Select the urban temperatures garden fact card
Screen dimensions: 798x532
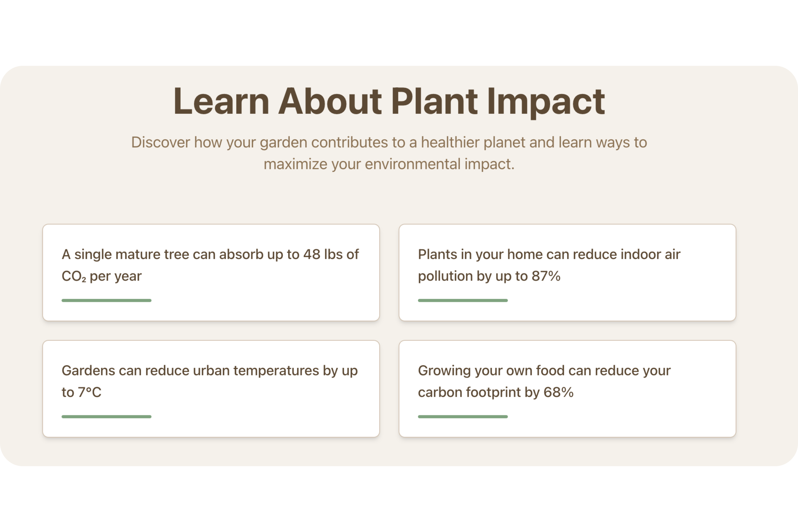click(211, 388)
